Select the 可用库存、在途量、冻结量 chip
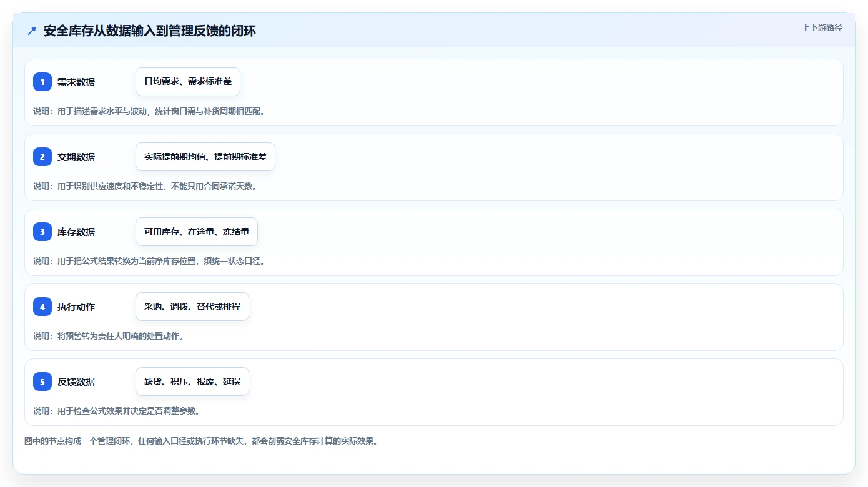Image resolution: width=868 pixels, height=487 pixels. click(197, 232)
